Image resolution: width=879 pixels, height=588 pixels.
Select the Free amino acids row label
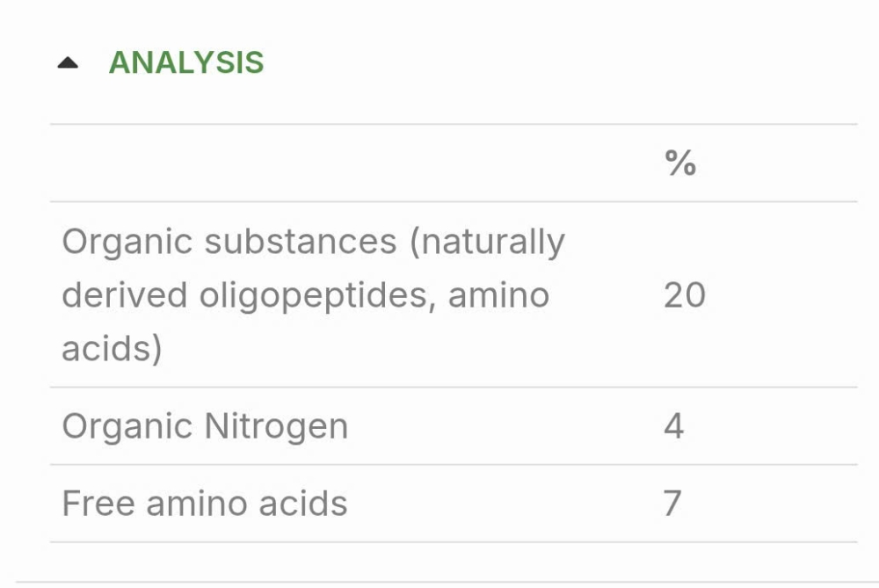(205, 504)
